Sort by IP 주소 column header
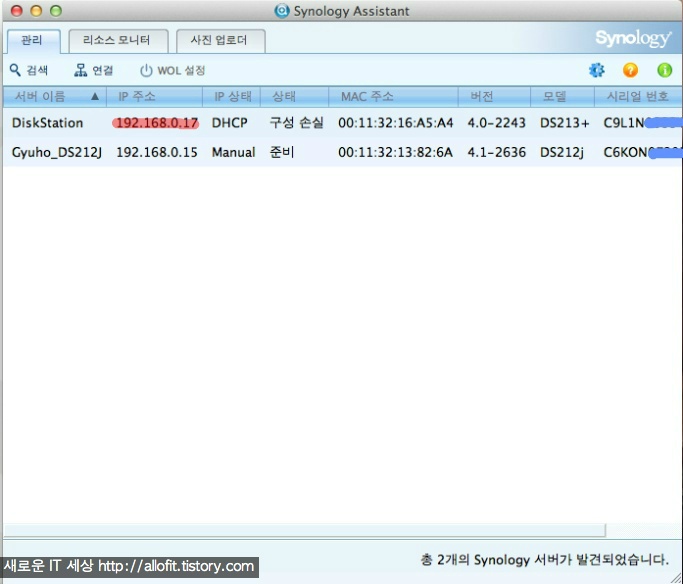The width and height of the screenshot is (683, 584). pos(154,96)
